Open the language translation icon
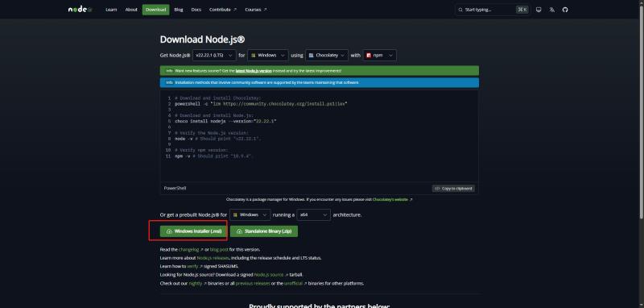Screen dimensions: 644x308 point(551,10)
